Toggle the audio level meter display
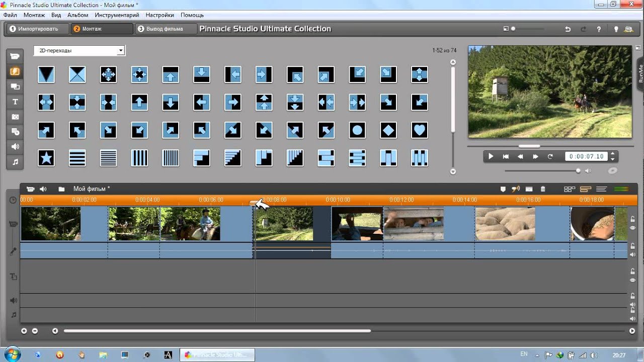 coord(621,189)
